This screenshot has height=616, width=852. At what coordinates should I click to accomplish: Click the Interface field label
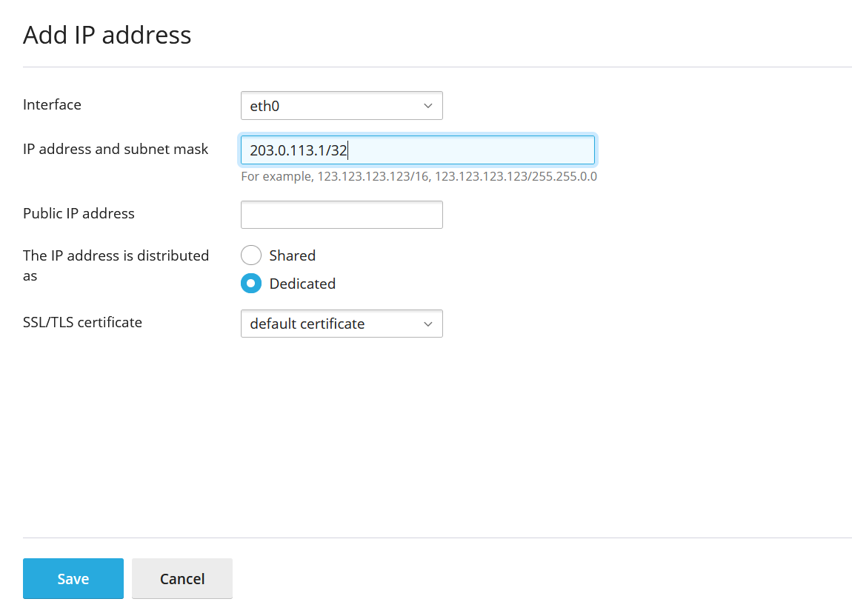[x=52, y=104]
